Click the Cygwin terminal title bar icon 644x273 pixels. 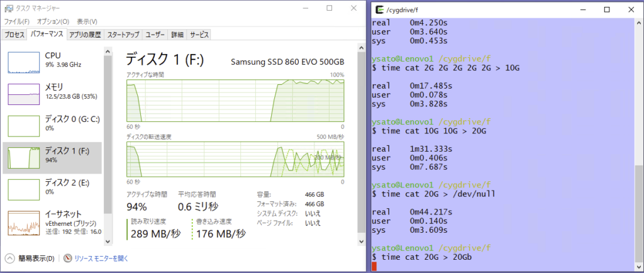coord(379,9)
